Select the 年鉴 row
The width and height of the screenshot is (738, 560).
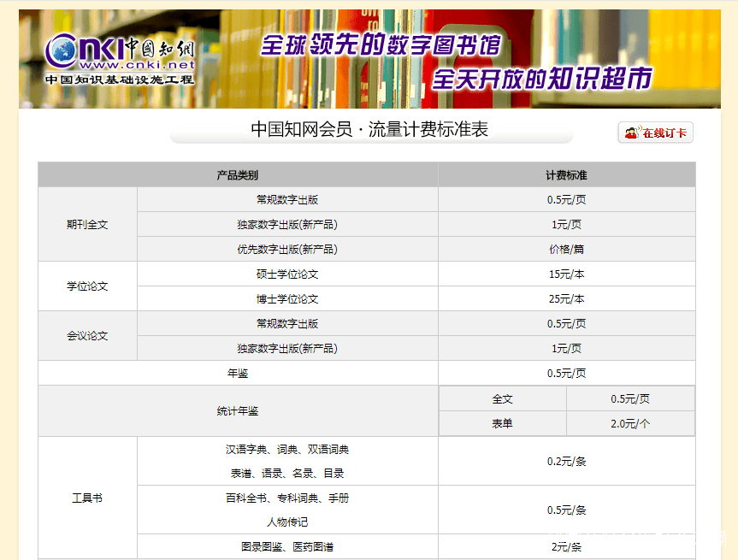pyautogui.click(x=238, y=373)
